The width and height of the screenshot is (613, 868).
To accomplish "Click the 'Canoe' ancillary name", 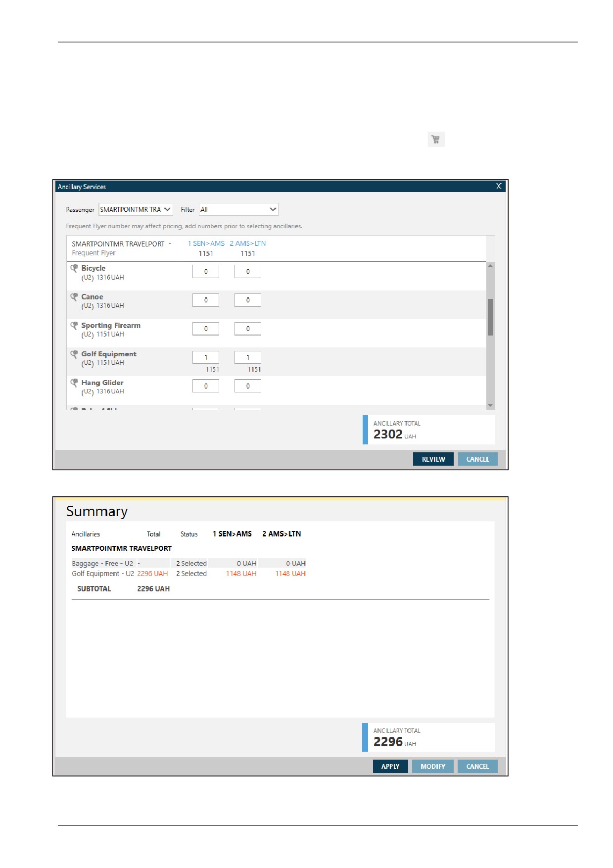I will click(92, 297).
